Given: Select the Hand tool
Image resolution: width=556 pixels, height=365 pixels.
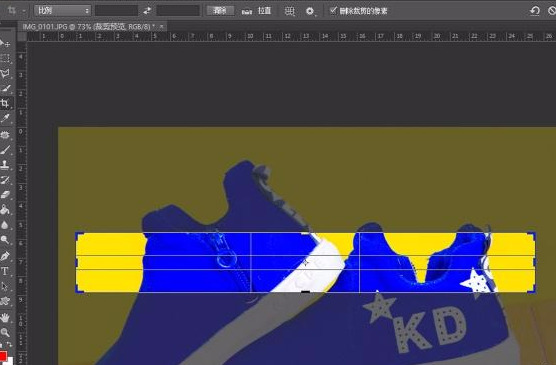Looking at the screenshot, I should 5,317.
